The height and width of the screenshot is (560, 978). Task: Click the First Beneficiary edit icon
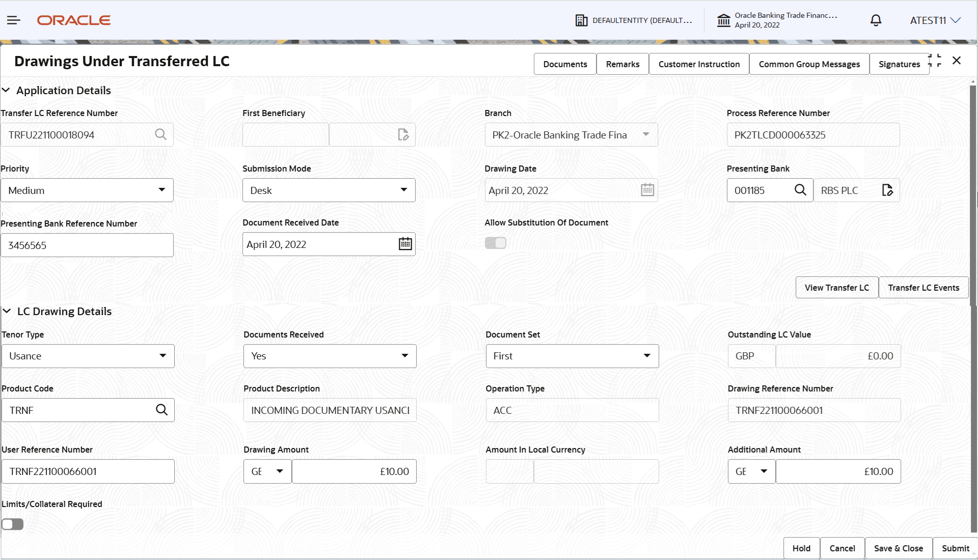tap(403, 134)
